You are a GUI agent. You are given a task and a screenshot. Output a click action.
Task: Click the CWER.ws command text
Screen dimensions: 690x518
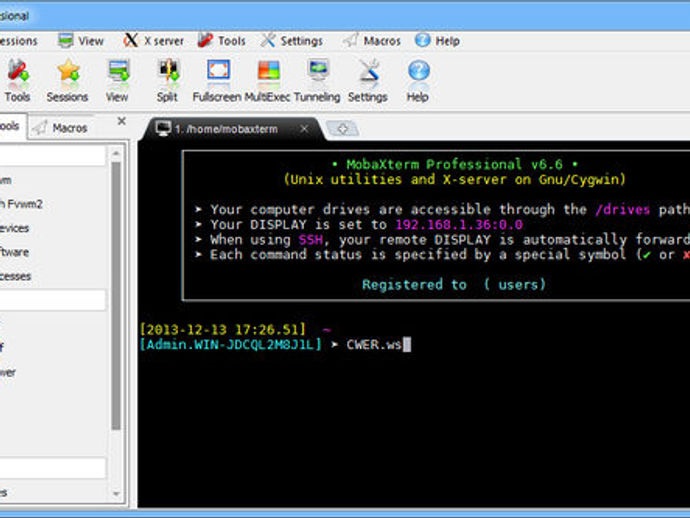coord(374,345)
